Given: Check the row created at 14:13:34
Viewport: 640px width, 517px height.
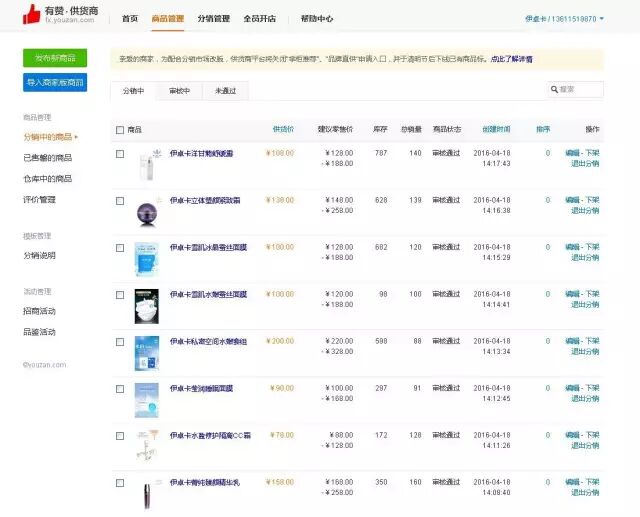Looking at the screenshot, I should coord(120,342).
